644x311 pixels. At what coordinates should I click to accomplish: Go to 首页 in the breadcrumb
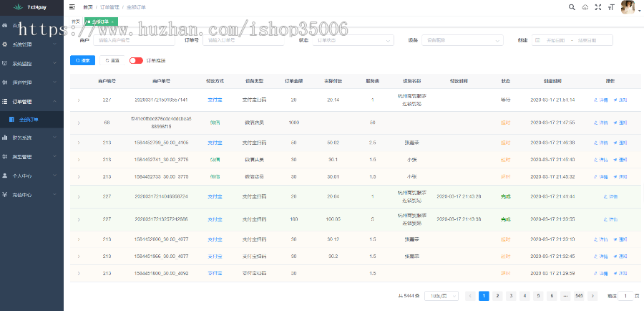click(x=87, y=7)
